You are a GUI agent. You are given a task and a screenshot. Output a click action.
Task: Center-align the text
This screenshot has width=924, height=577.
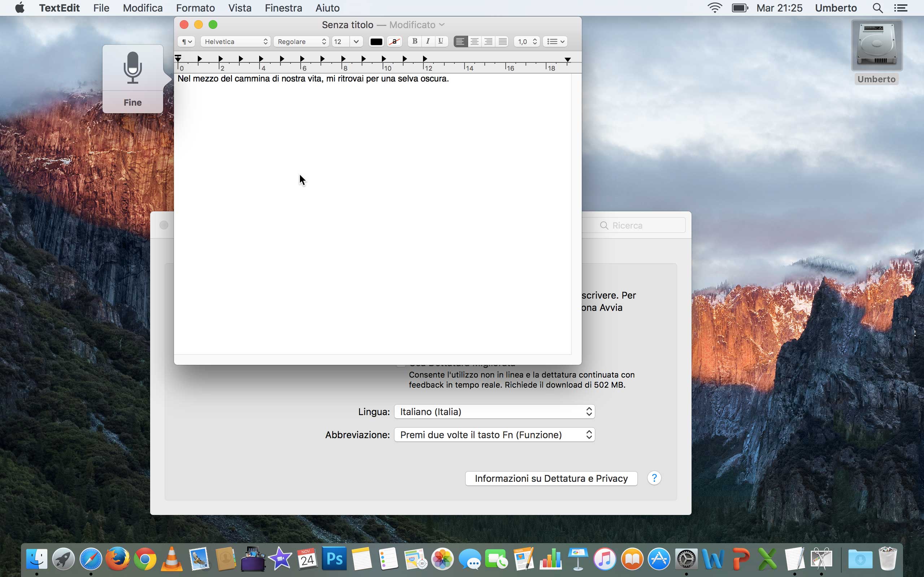tap(474, 41)
